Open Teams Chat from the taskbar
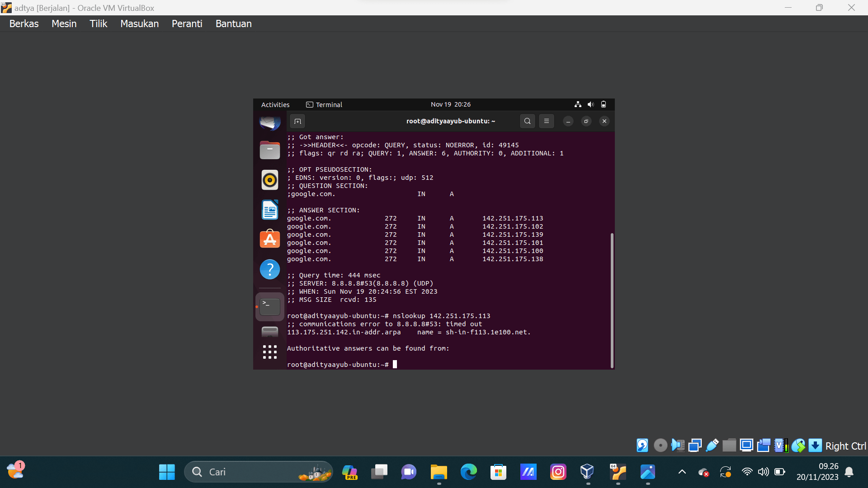Screen dimensions: 868x488 coord(409,472)
